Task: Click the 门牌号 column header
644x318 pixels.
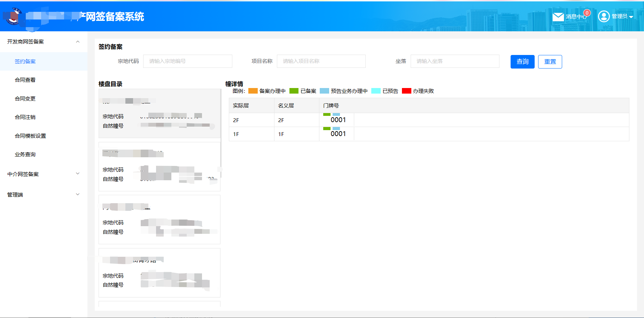Action: pyautogui.click(x=474, y=105)
